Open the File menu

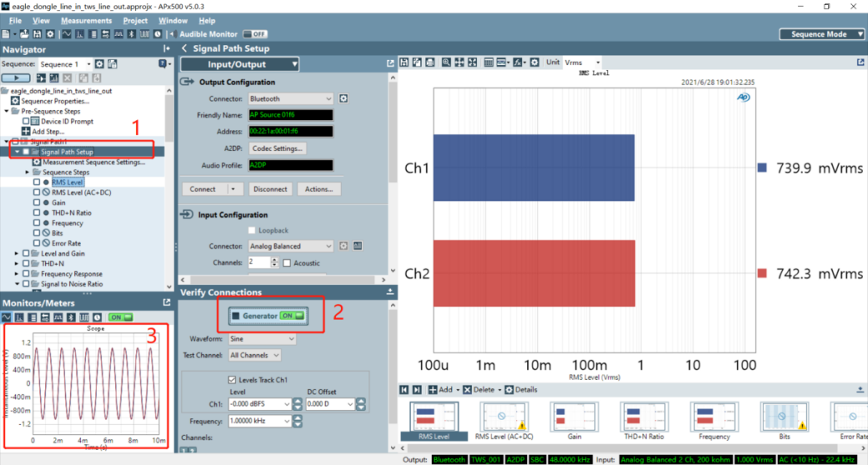(15, 21)
